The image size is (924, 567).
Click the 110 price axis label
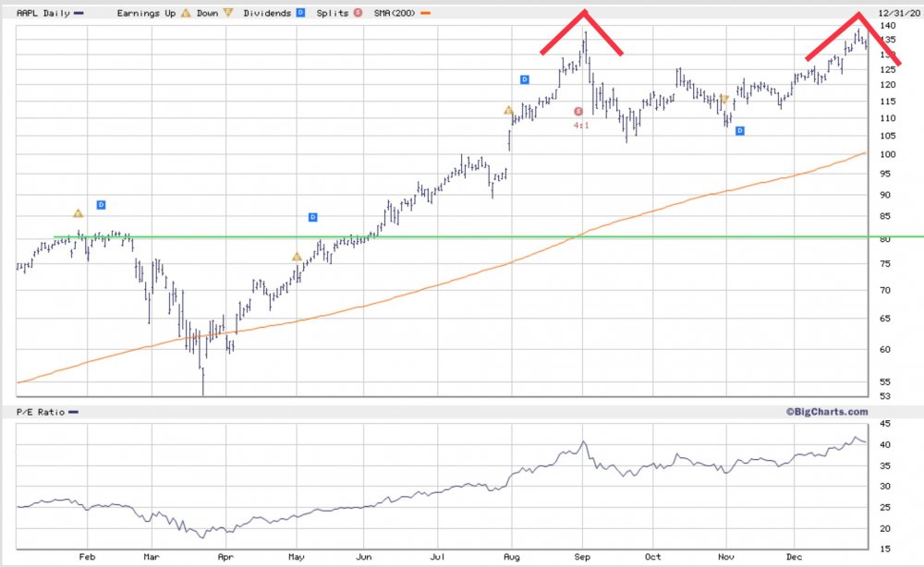click(x=887, y=118)
